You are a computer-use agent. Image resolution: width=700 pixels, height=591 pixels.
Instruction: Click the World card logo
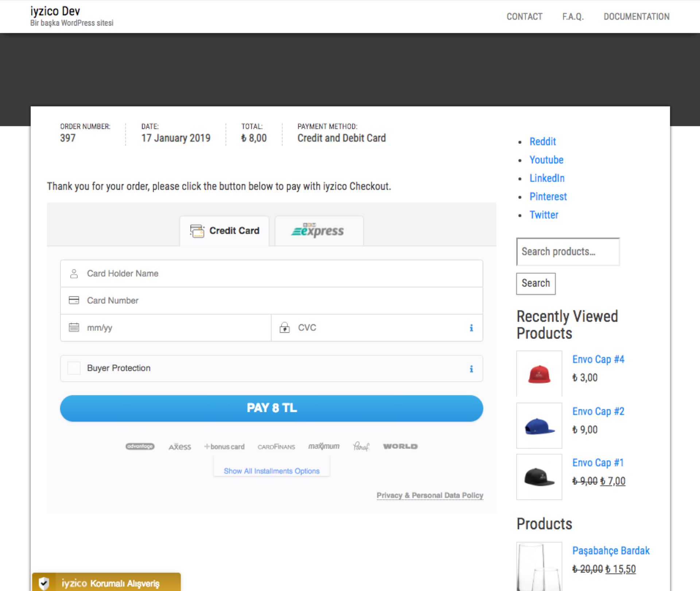tap(400, 446)
